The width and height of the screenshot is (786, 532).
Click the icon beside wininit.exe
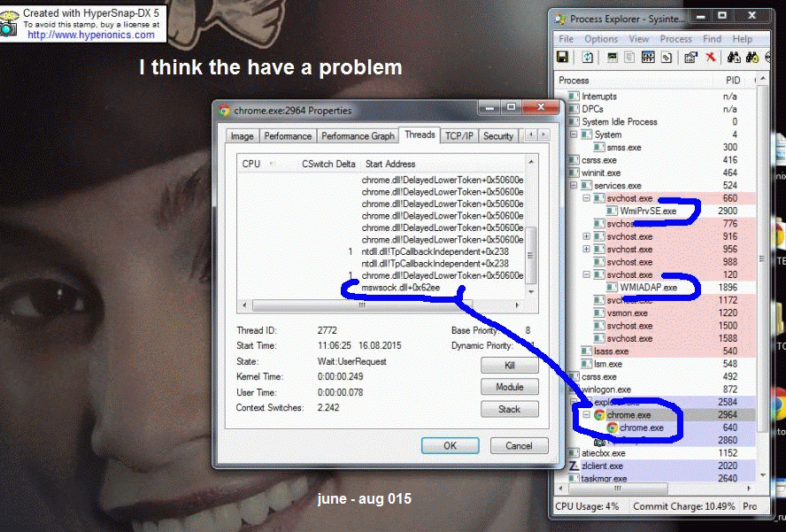click(x=574, y=173)
